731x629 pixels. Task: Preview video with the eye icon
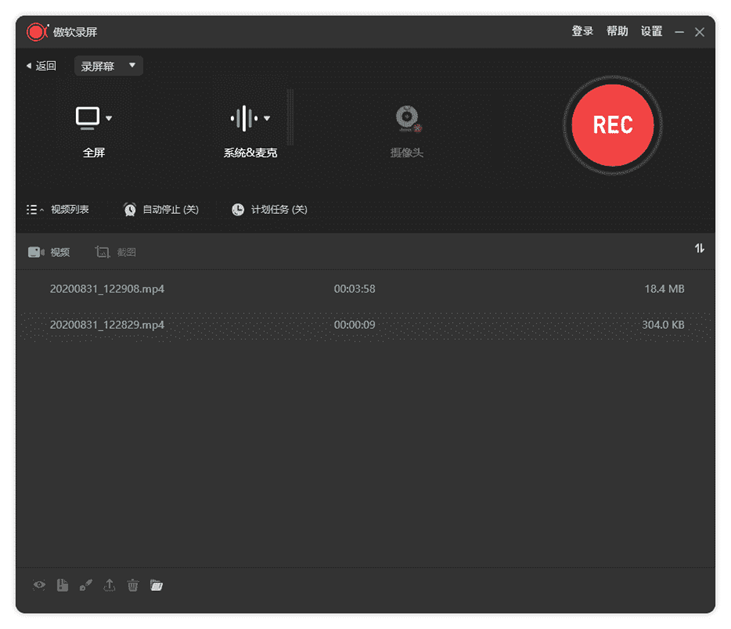[x=39, y=585]
